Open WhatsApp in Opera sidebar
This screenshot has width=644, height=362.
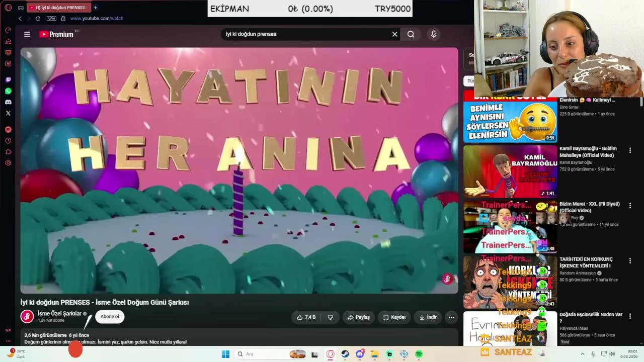(8, 91)
